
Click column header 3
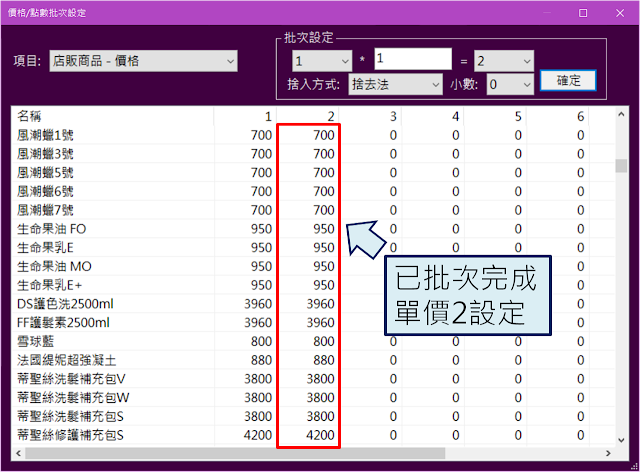370,116
